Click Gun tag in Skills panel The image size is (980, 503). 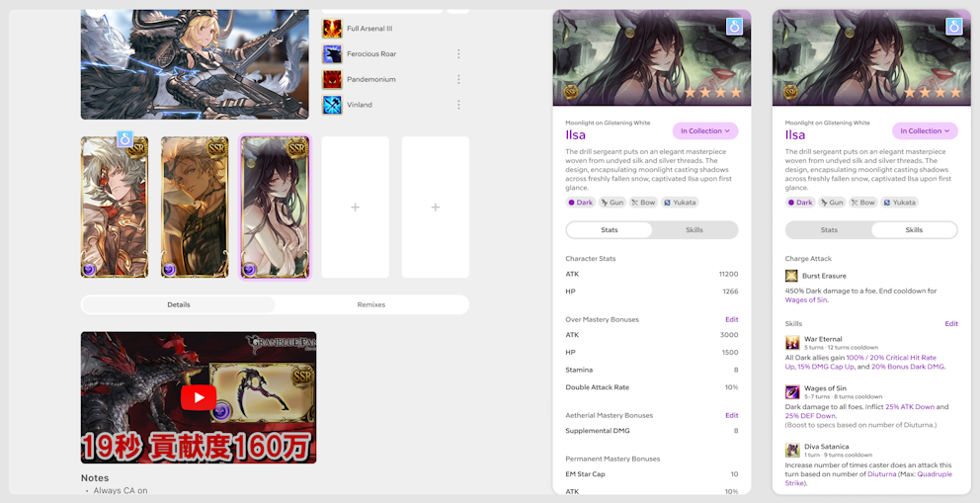[x=832, y=203]
